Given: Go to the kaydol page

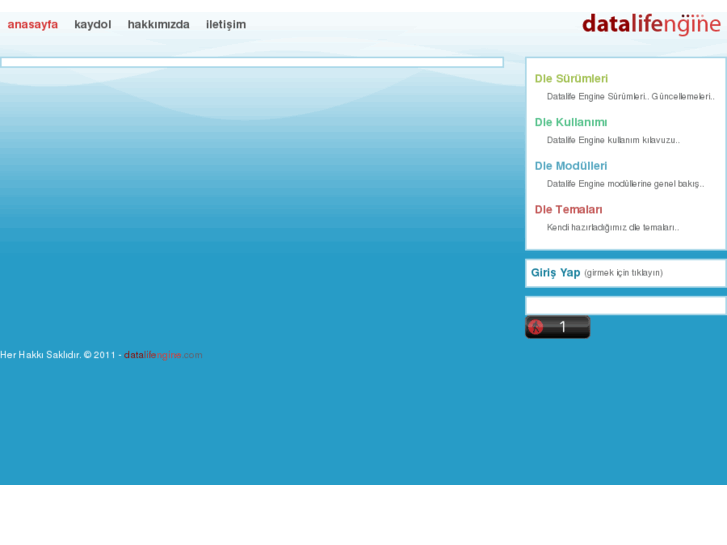Looking at the screenshot, I should pyautogui.click(x=93, y=25).
